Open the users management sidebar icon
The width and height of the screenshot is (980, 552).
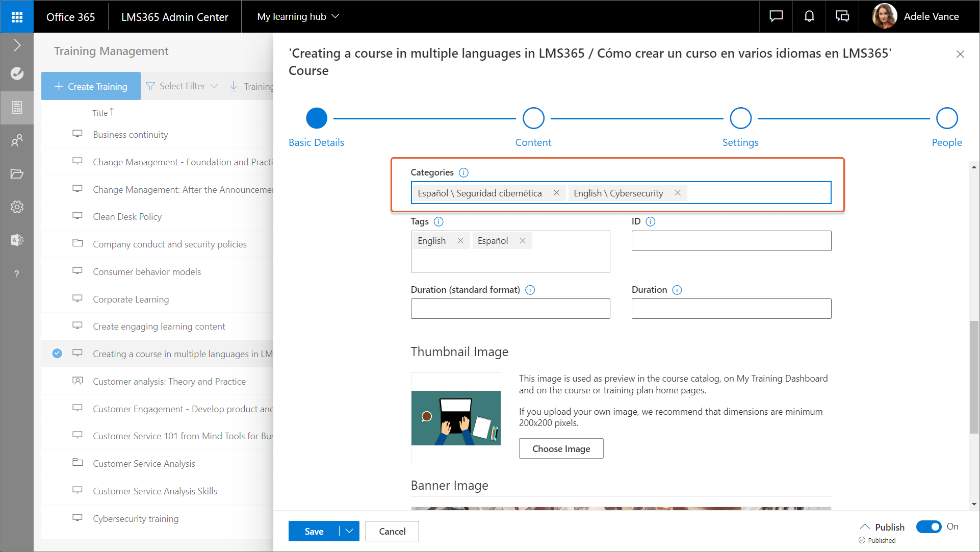pos(17,140)
